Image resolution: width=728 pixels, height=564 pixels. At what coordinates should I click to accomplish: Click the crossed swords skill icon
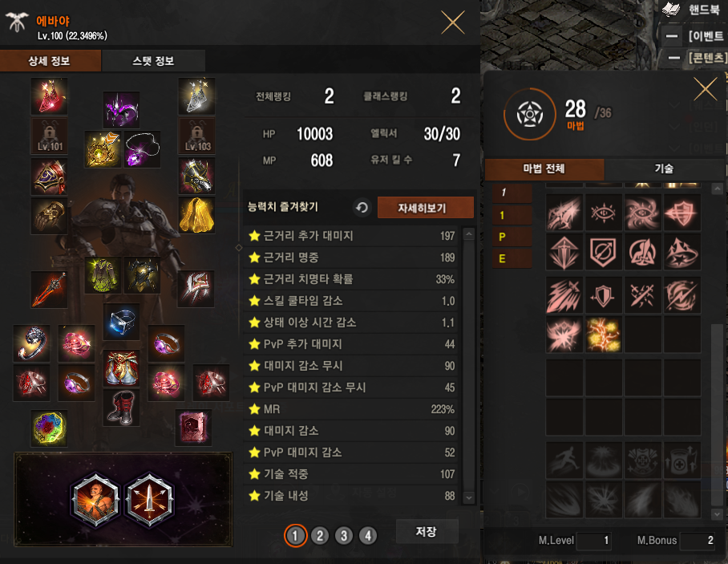pos(642,295)
